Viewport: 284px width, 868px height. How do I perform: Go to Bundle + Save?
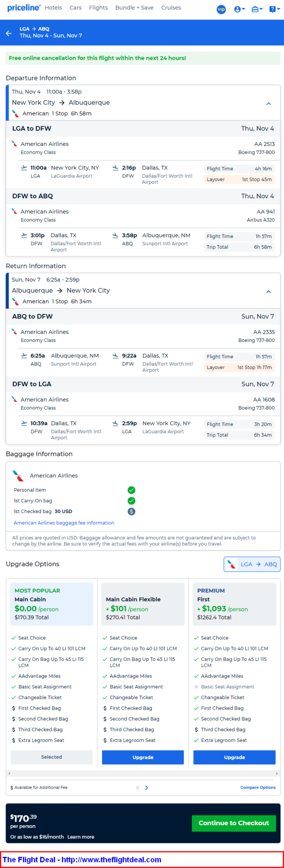134,8
